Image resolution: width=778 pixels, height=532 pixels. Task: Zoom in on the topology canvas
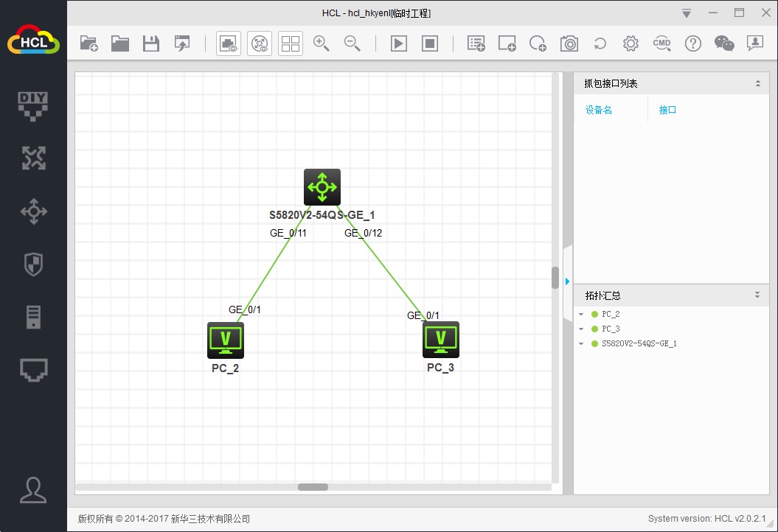[322, 43]
